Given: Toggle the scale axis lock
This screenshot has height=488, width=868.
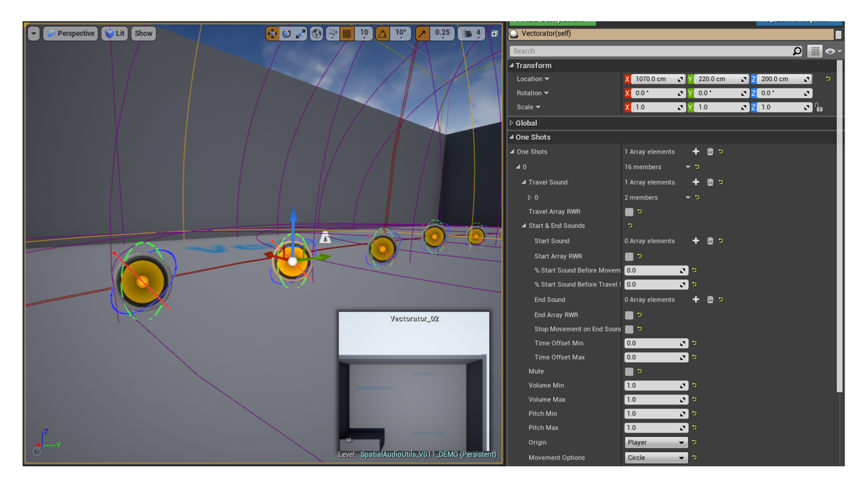Looking at the screenshot, I should point(819,107).
